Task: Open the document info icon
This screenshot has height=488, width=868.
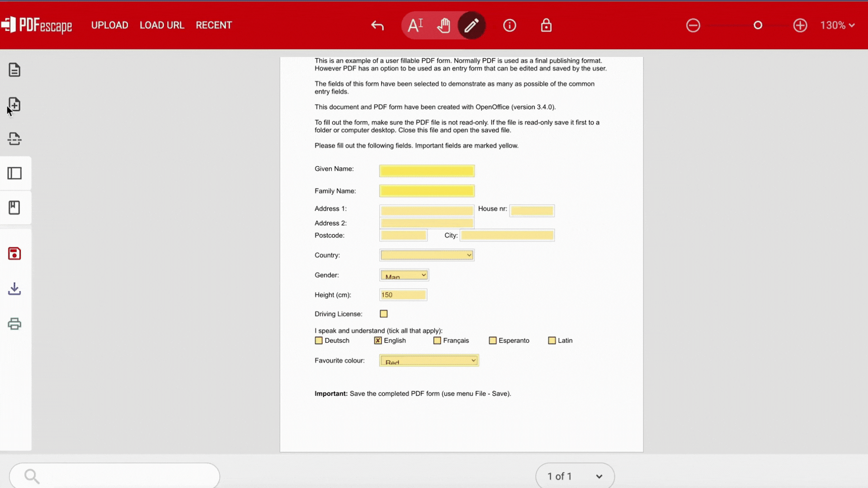Action: (509, 26)
